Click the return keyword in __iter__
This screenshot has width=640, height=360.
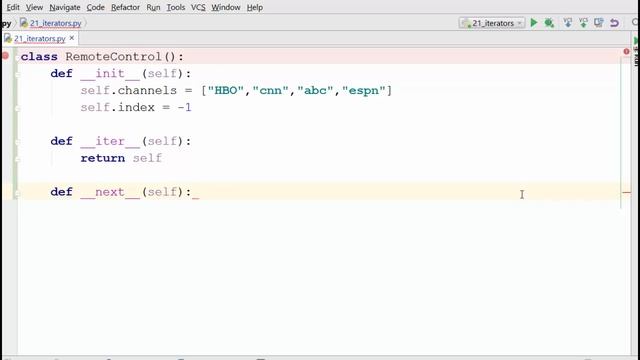pyautogui.click(x=102, y=158)
